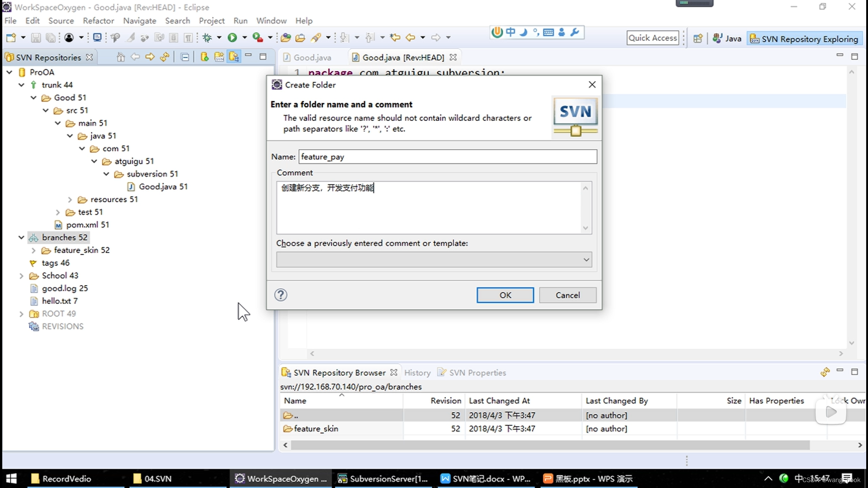Click inside the Comment text area
This screenshot has height=488, width=868.
point(429,207)
